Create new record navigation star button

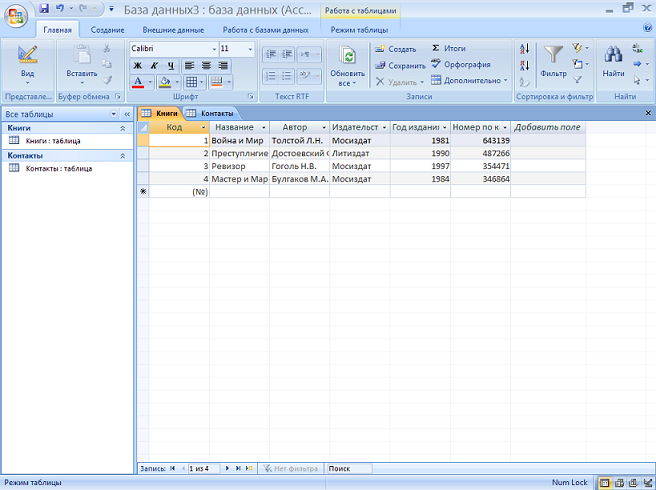249,469
